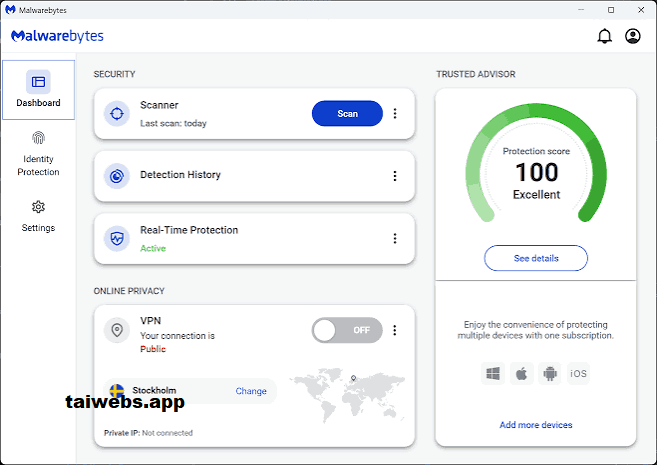
Task: Click the VPN location pin icon
Action: pos(116,330)
